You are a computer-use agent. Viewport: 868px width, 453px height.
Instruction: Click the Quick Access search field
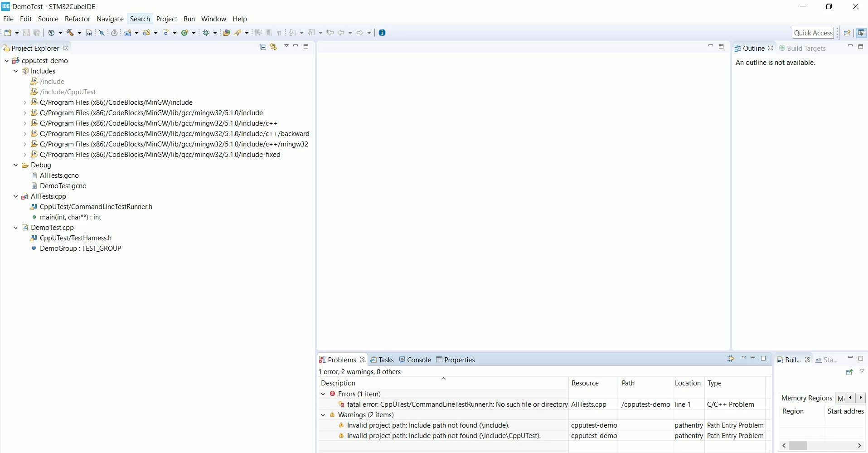[813, 33]
